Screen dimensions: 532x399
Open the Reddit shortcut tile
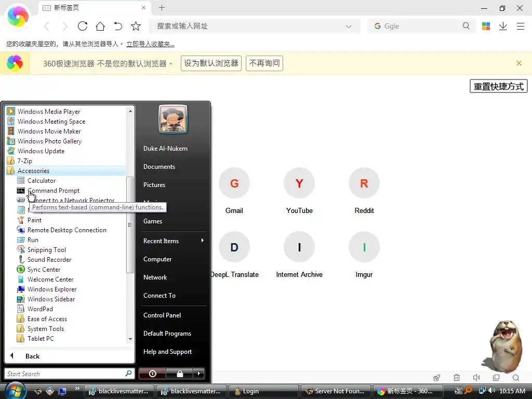pos(364,191)
